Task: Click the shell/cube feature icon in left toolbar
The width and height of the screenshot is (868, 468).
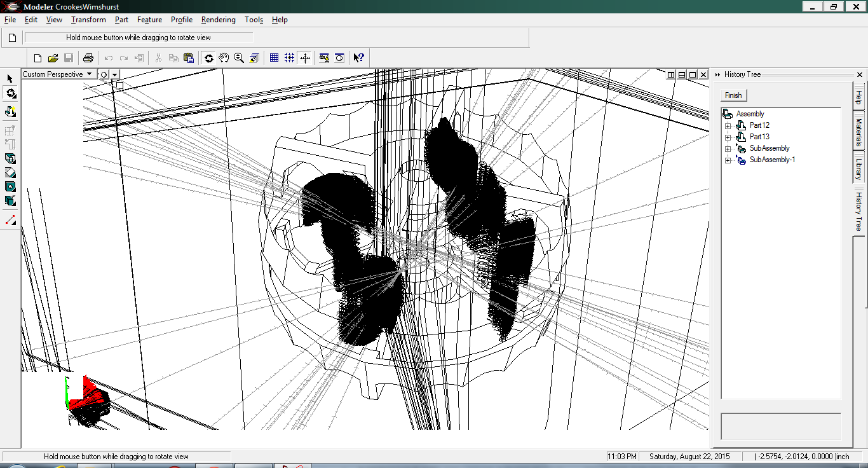Action: coord(10,200)
